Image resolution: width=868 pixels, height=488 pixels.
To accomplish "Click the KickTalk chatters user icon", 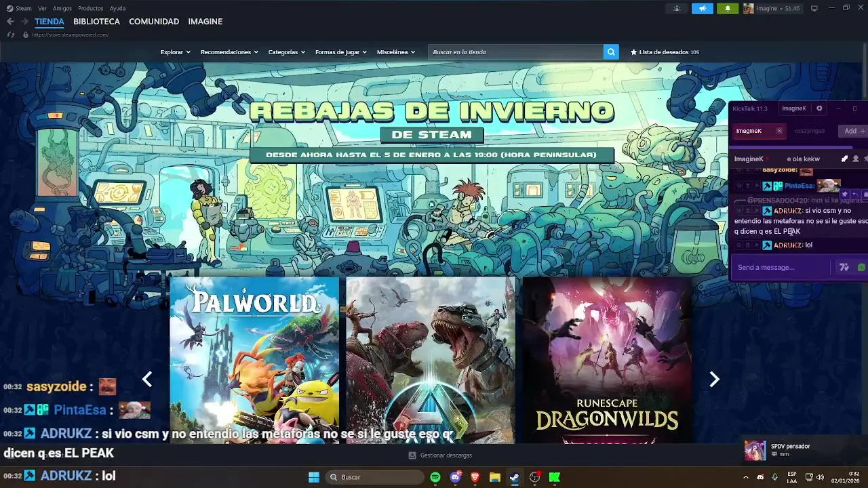I will point(856,159).
